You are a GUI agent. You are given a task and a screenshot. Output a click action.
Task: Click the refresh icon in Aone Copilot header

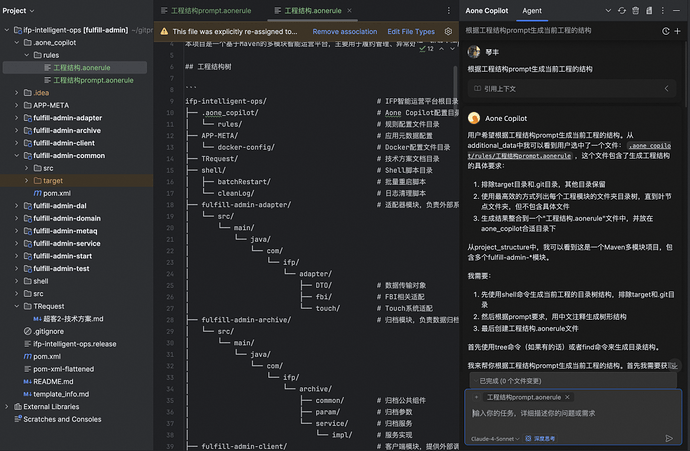point(622,11)
